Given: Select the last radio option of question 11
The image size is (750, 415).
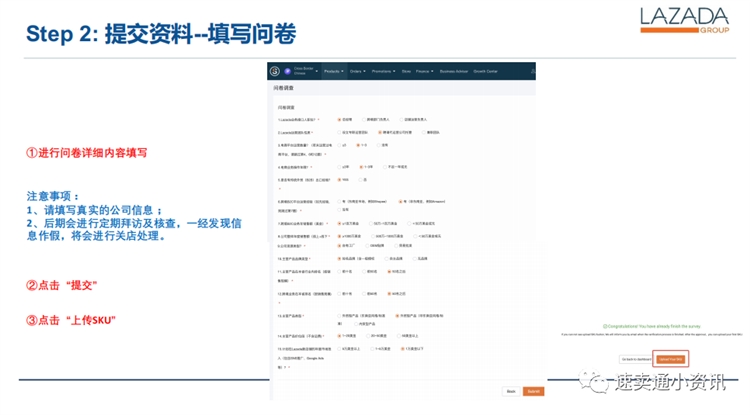Looking at the screenshot, I should (x=389, y=272).
